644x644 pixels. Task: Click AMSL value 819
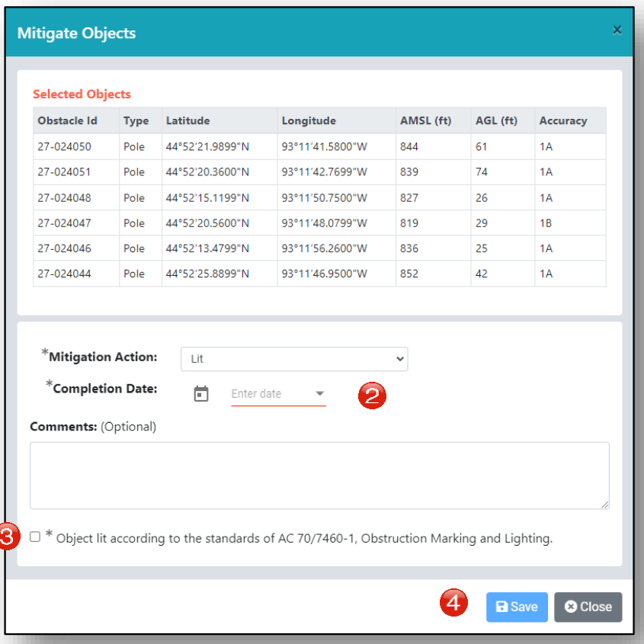click(409, 223)
